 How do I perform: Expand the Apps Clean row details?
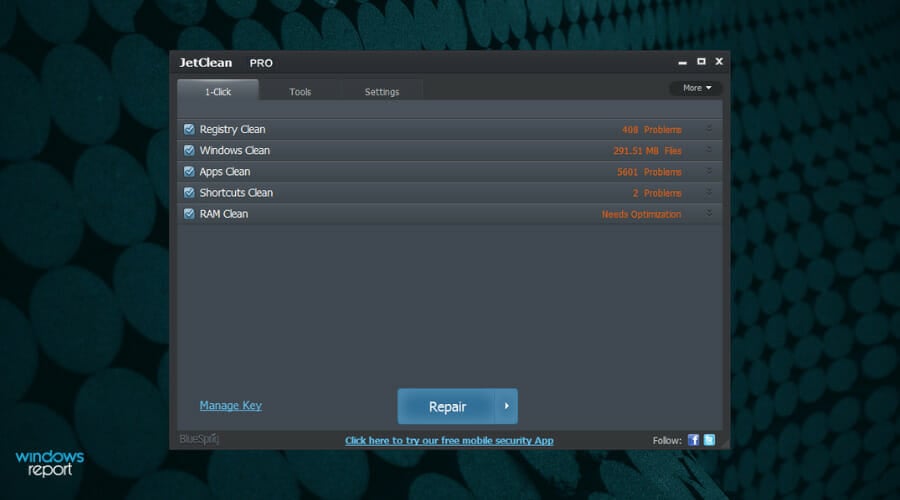click(x=709, y=171)
